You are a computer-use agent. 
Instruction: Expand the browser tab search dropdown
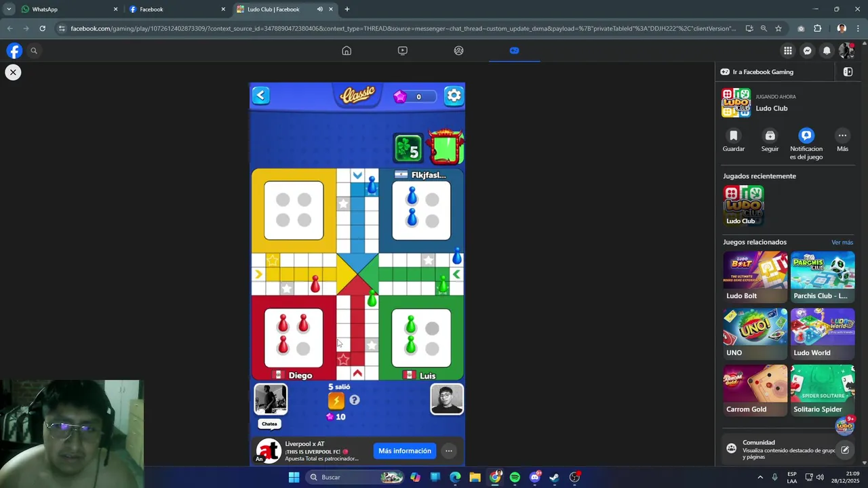[x=9, y=9]
